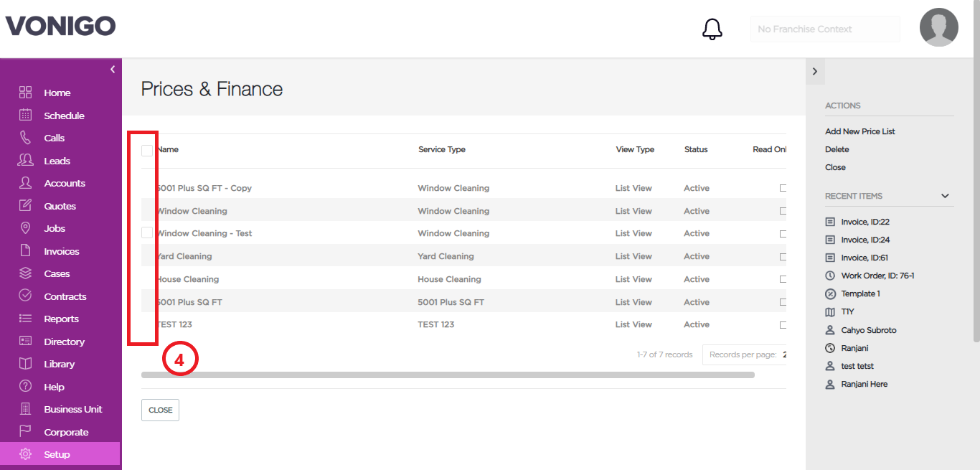Tick the checkbox for Window Cleaning - Test
Image resolution: width=980 pixels, height=470 pixels.
147,232
